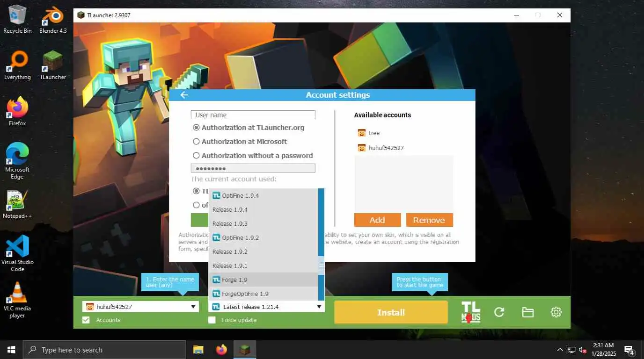
Task: Open Firefox desktop shortcut
Action: pyautogui.click(x=18, y=112)
